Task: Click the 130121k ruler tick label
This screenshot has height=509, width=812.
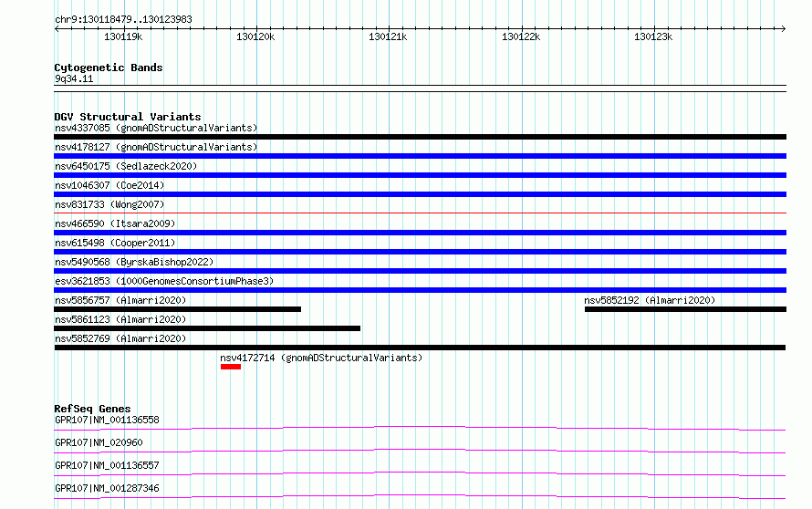Action: (x=388, y=36)
